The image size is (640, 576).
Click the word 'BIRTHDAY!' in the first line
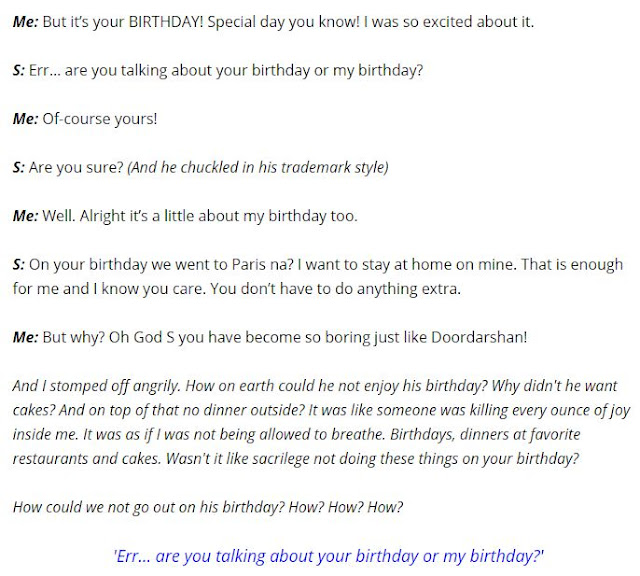[166, 22]
